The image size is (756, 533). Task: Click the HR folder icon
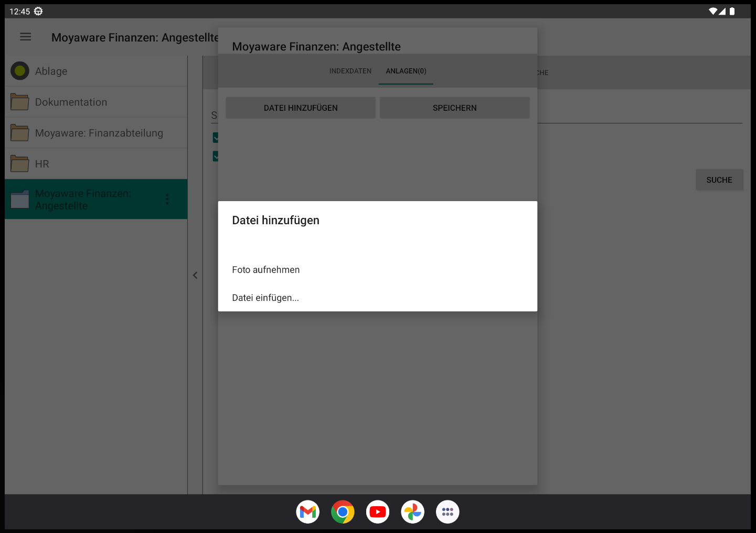pyautogui.click(x=20, y=164)
